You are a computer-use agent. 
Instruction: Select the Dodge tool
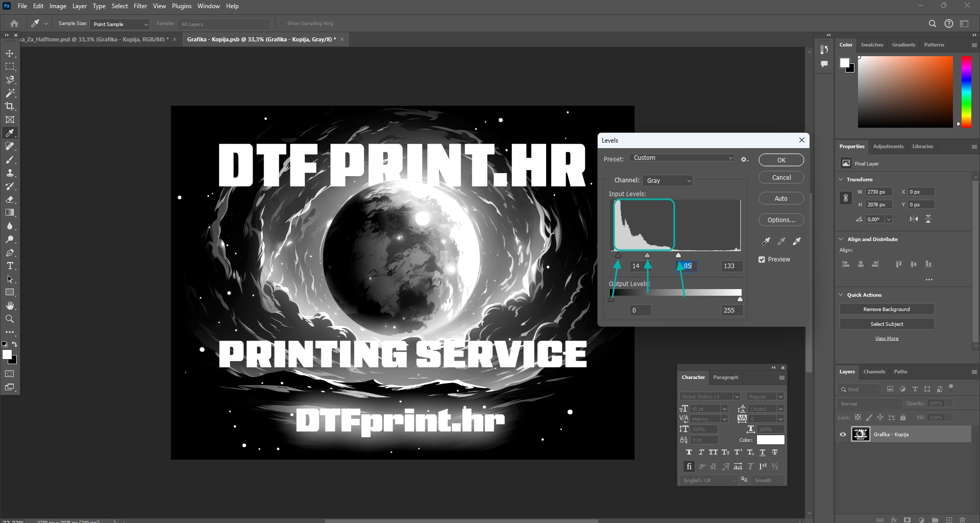(x=10, y=239)
